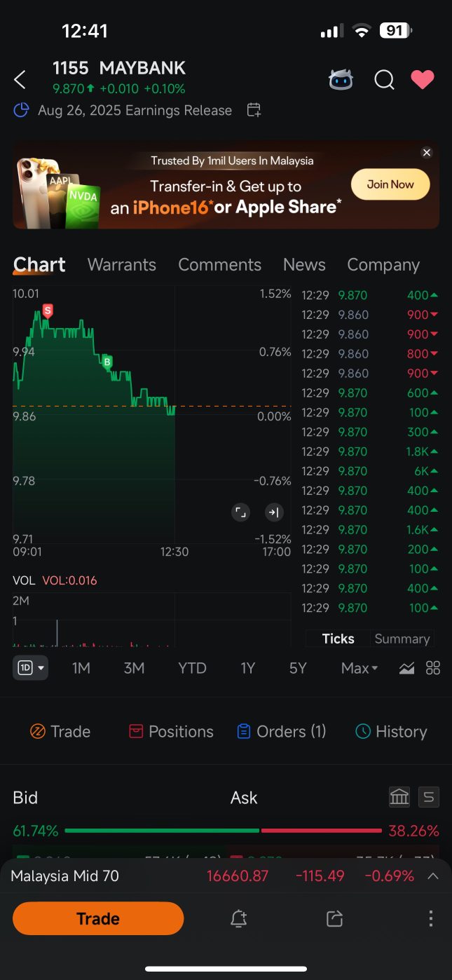Tap the pie chart earnings icon

tap(21, 110)
